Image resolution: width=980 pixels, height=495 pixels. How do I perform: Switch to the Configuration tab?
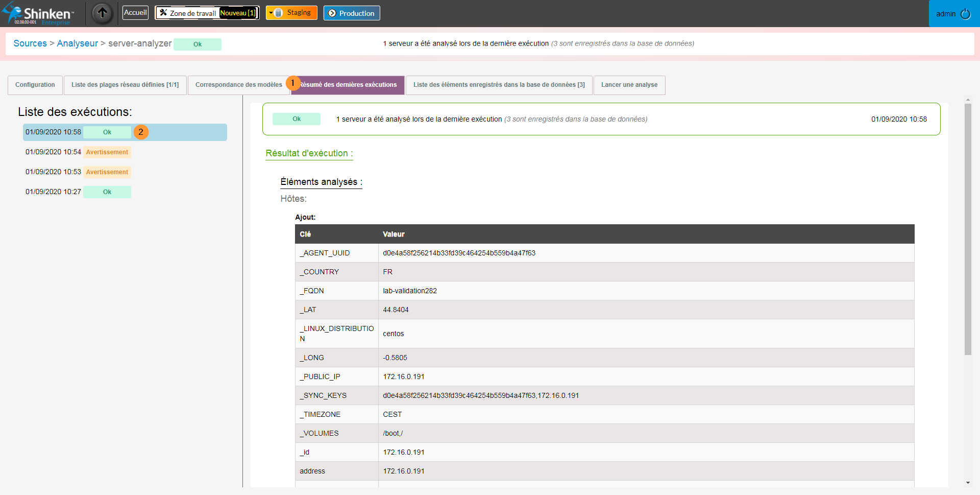(35, 85)
